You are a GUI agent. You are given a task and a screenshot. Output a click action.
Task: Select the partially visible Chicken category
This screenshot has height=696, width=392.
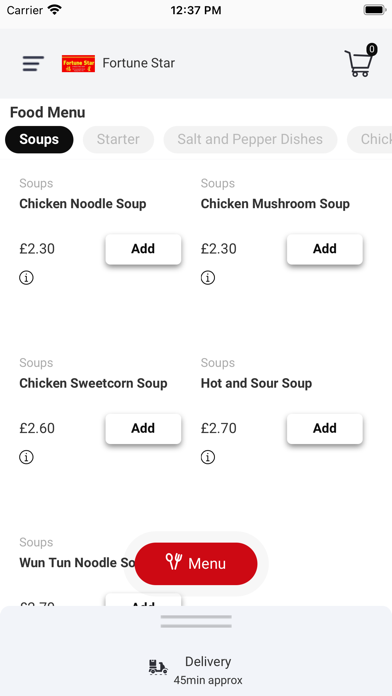pyautogui.click(x=370, y=139)
